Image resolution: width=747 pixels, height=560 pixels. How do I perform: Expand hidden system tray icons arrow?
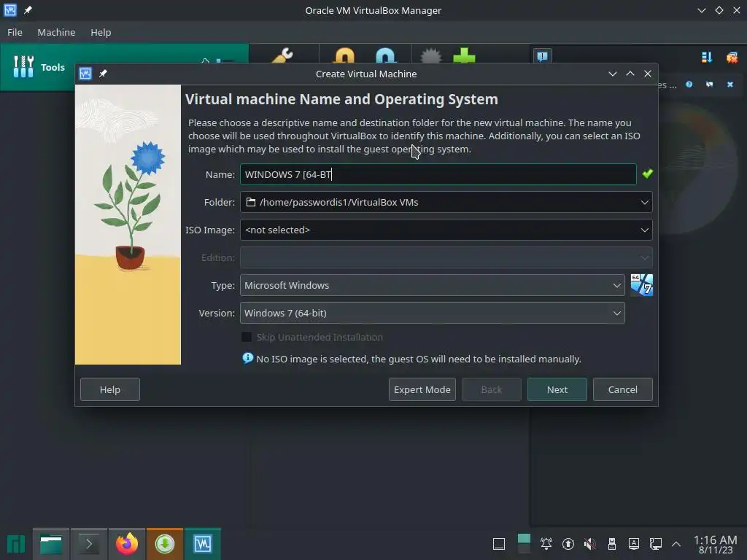click(676, 544)
